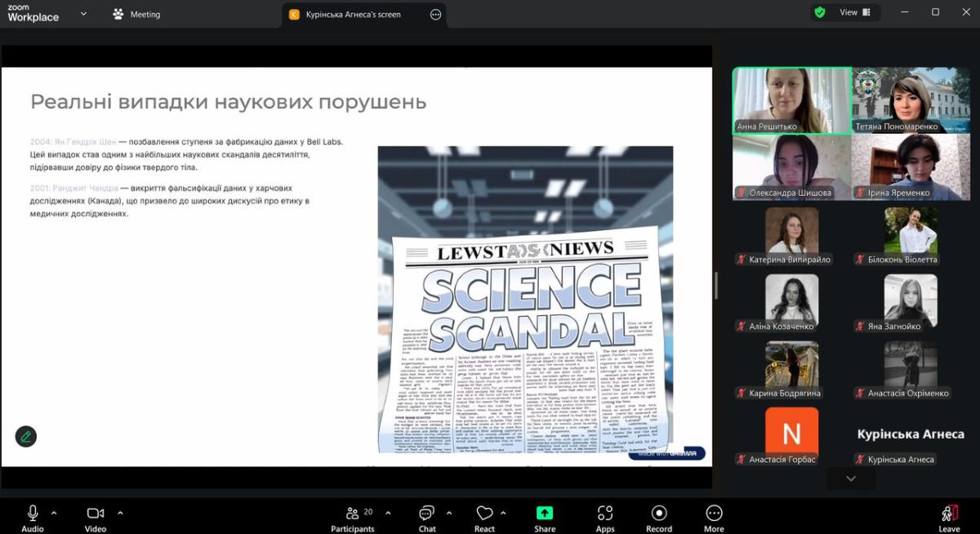Viewport: 980px width, 534px height.
Task: Click muted mic icon beside Білоконь Віолетта
Action: click(x=860, y=260)
